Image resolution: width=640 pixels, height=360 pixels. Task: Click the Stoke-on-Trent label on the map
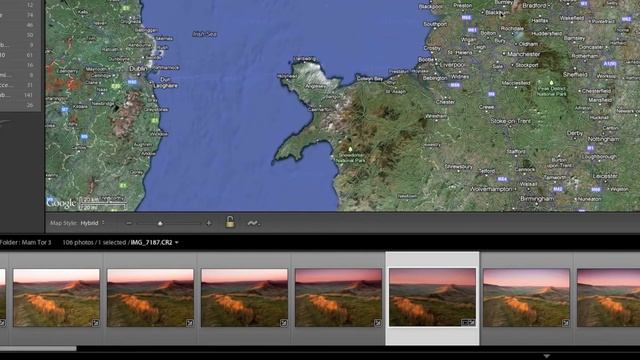[510, 121]
